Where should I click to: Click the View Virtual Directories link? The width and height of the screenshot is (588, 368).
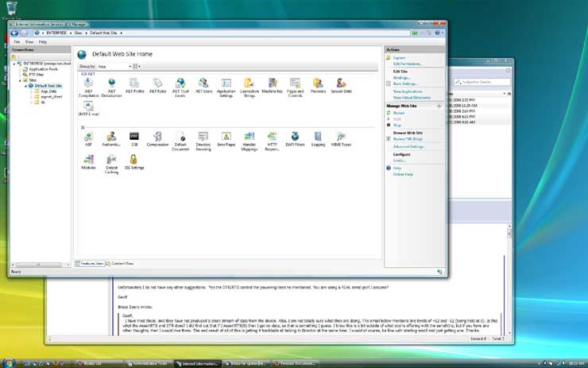coord(412,98)
